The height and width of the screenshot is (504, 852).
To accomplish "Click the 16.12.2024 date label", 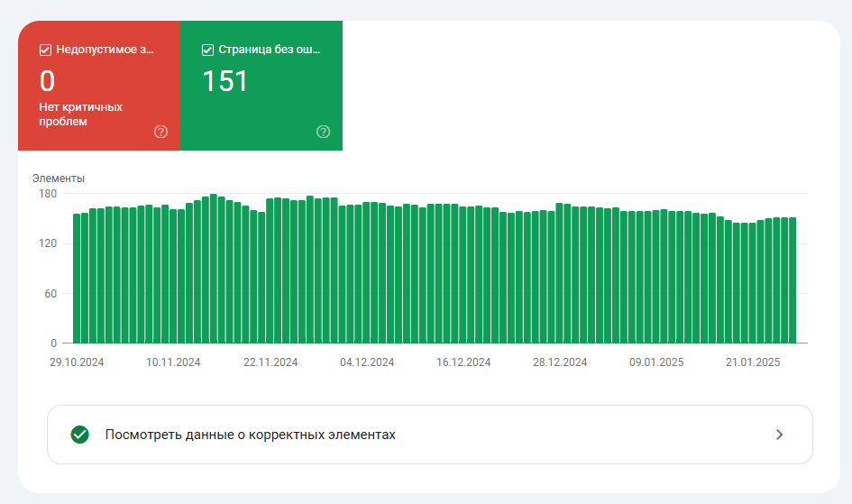I will 463,362.
